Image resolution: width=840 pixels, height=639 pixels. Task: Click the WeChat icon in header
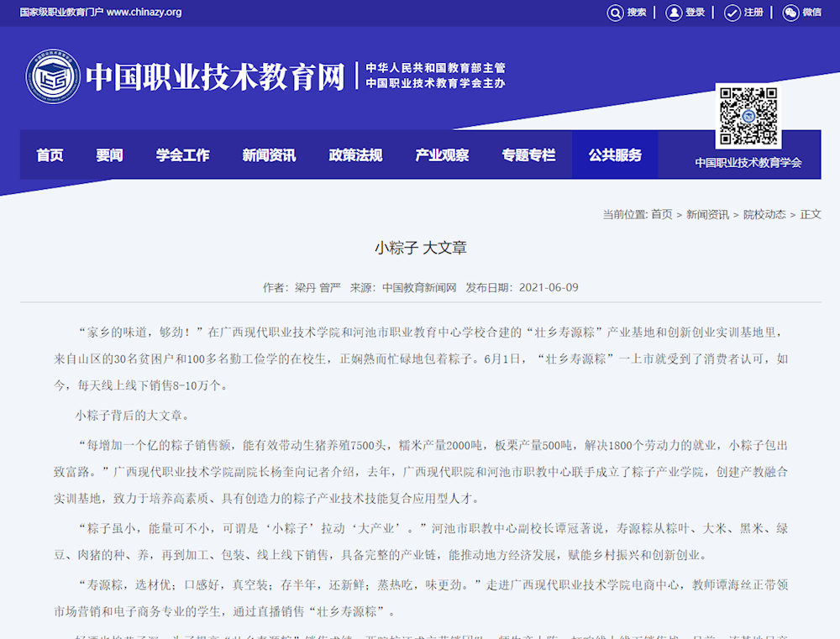click(790, 13)
